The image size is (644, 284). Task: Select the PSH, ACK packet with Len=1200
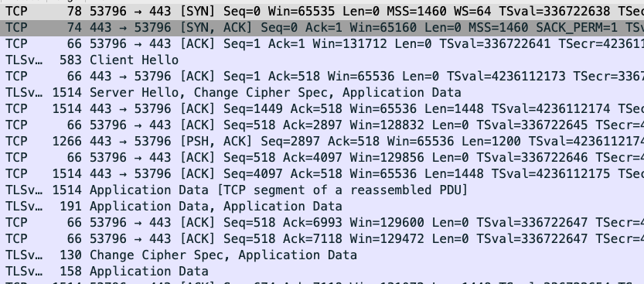(x=322, y=142)
